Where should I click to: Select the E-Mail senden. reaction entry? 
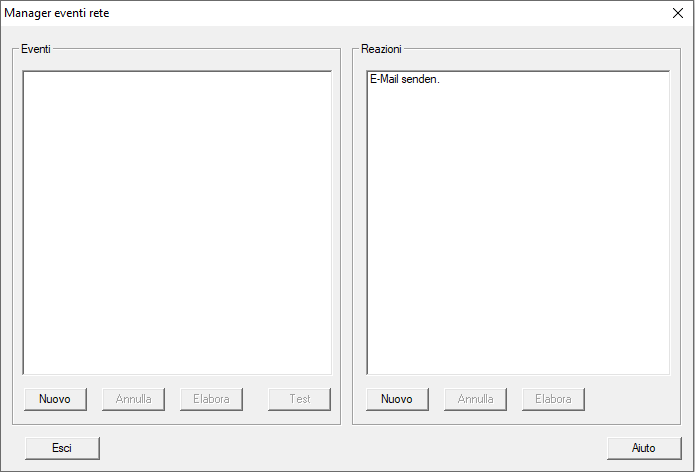pyautogui.click(x=405, y=79)
